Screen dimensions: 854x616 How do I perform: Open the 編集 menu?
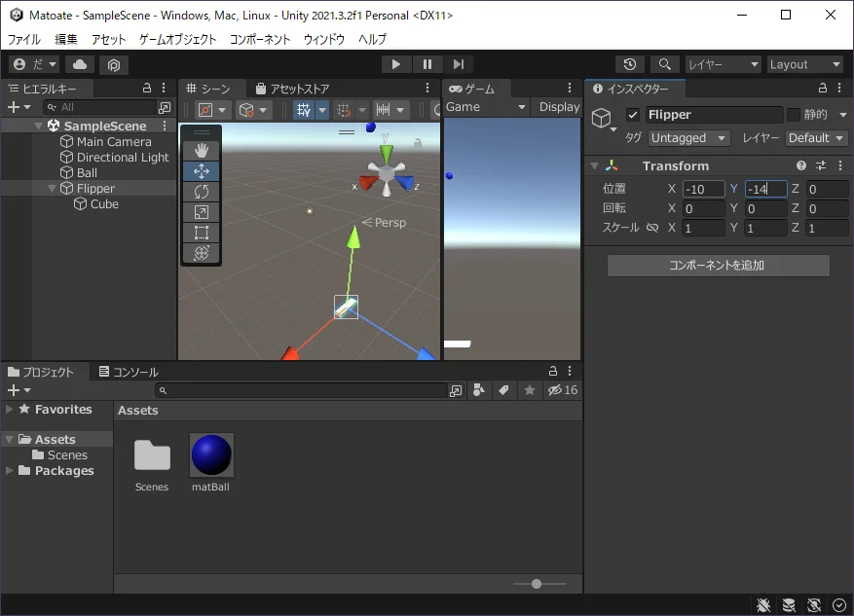pyautogui.click(x=66, y=39)
